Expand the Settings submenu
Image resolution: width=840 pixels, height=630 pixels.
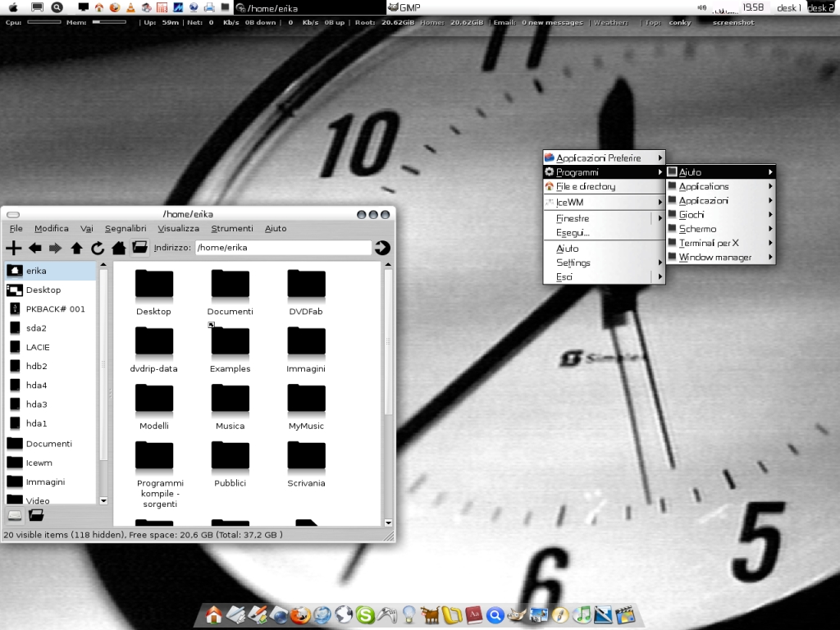pos(604,262)
